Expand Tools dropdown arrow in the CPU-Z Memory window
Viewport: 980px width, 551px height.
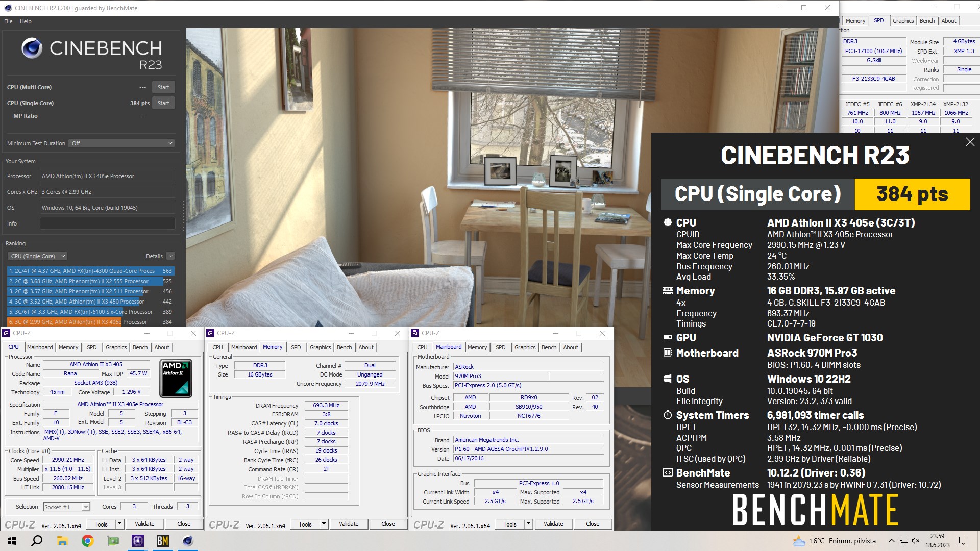point(324,524)
